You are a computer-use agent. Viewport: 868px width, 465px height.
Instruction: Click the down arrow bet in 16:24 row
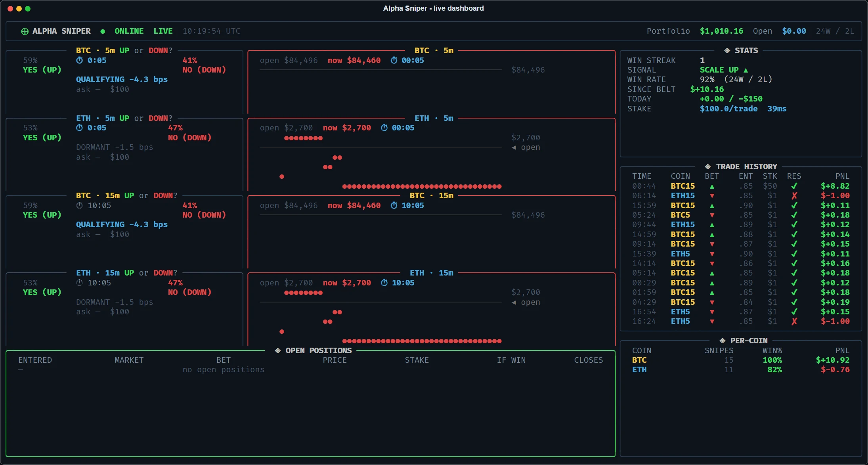pos(712,321)
